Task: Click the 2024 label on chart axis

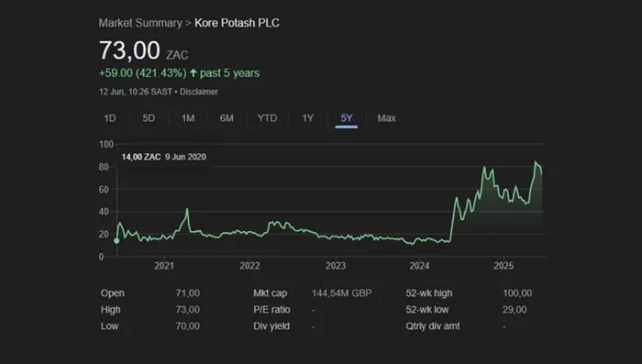Action: point(419,266)
